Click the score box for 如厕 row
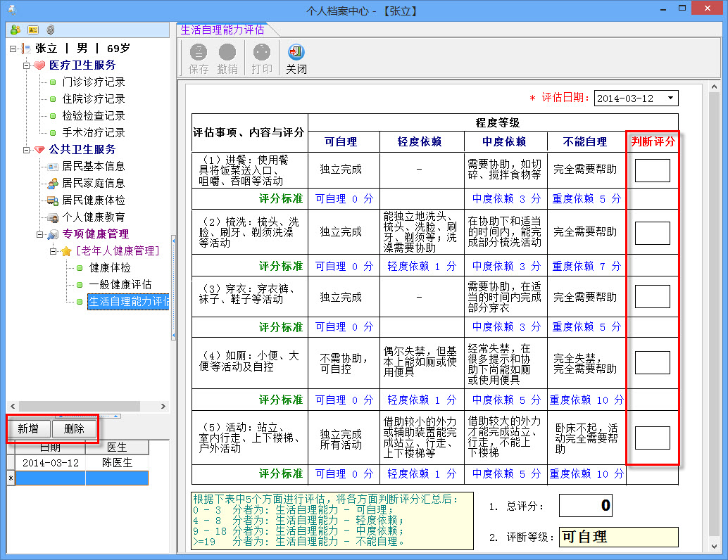The image size is (728, 560). pyautogui.click(x=652, y=362)
